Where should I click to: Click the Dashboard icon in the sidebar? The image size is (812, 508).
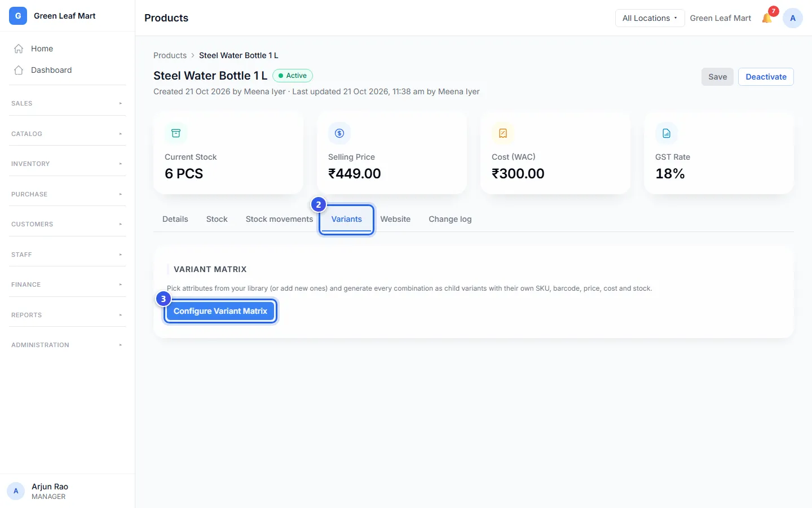[19, 70]
